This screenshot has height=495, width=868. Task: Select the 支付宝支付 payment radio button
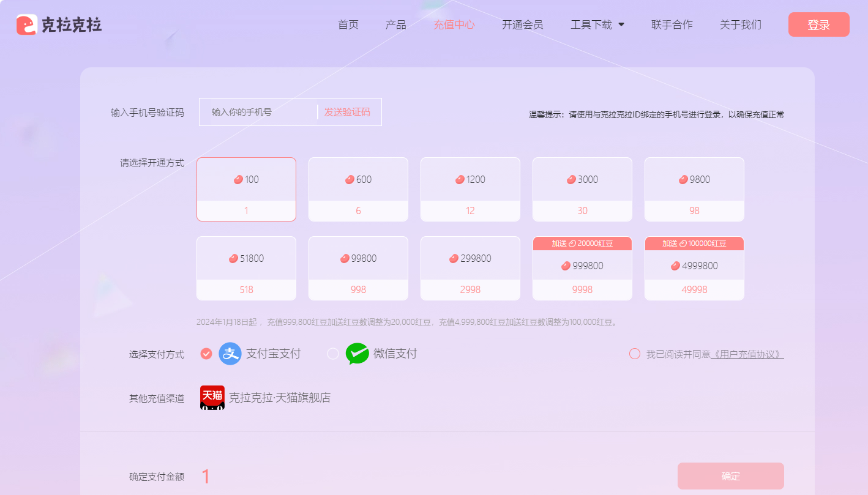(206, 354)
